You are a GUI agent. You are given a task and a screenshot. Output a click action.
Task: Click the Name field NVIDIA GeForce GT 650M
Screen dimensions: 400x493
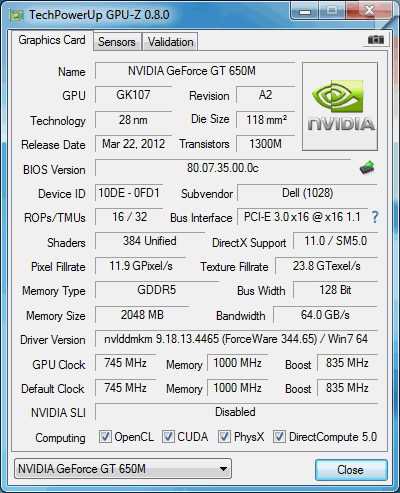[x=195, y=71]
